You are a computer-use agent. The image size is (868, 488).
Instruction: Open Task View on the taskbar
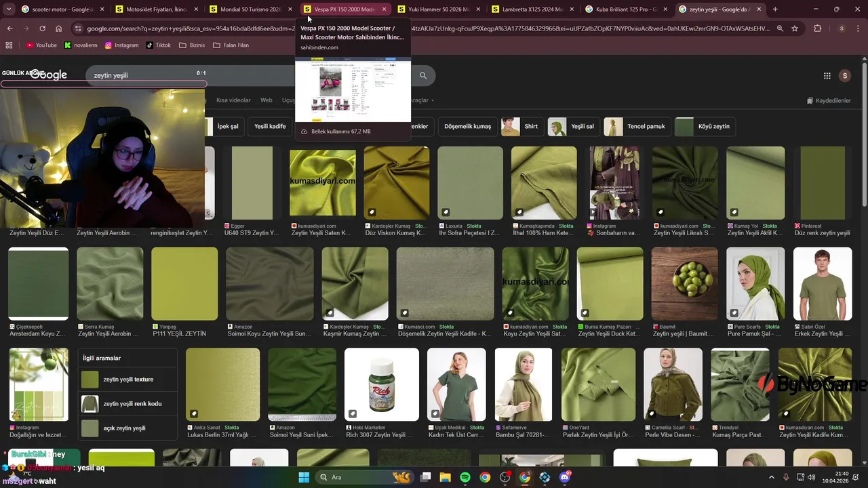[425, 477]
